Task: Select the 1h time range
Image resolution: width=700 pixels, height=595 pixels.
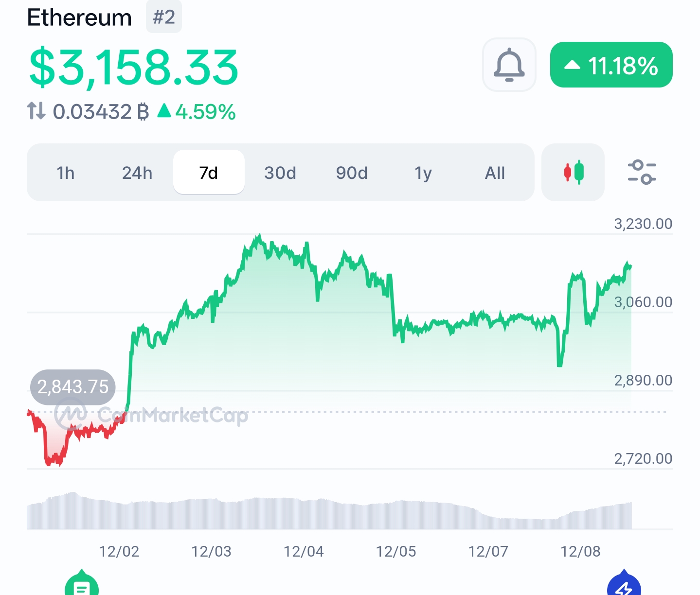Action: pyautogui.click(x=66, y=173)
